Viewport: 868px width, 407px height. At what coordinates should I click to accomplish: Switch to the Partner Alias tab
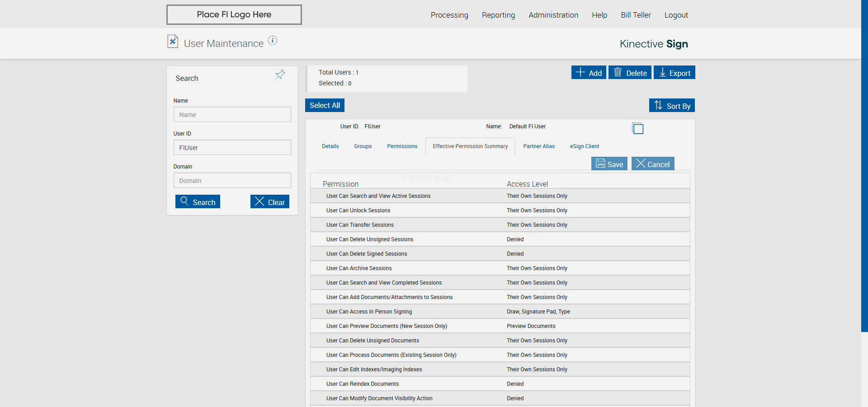(539, 146)
